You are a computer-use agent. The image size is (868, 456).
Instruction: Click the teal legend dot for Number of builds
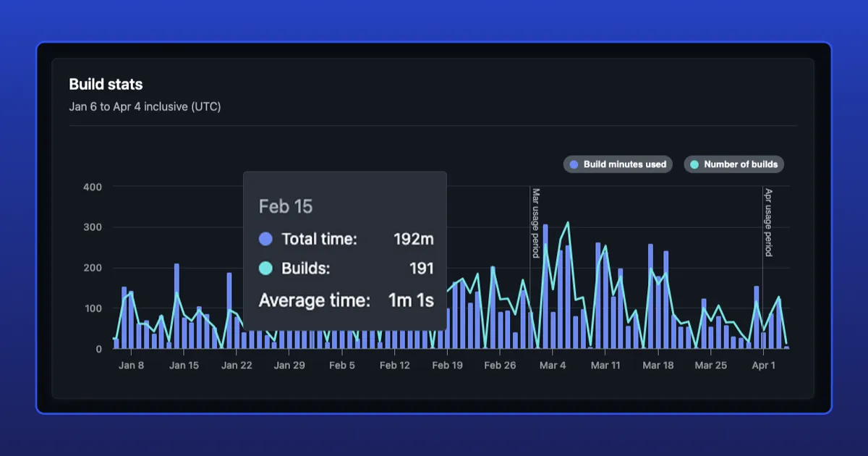pos(695,164)
